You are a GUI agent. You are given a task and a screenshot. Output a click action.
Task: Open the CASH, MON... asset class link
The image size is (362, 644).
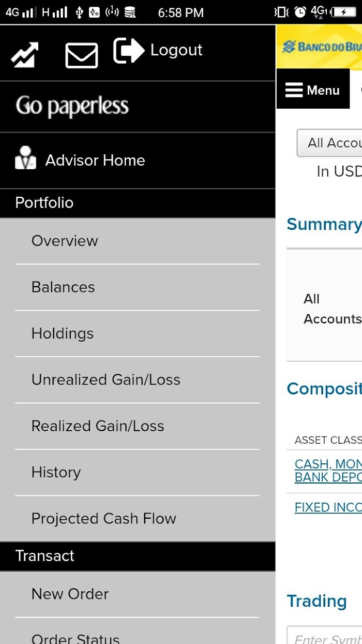328,471
